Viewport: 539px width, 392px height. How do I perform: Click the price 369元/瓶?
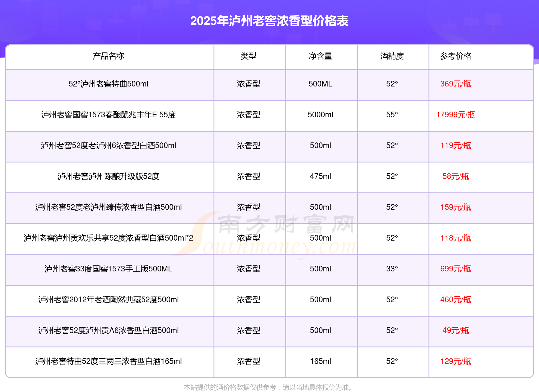click(456, 84)
